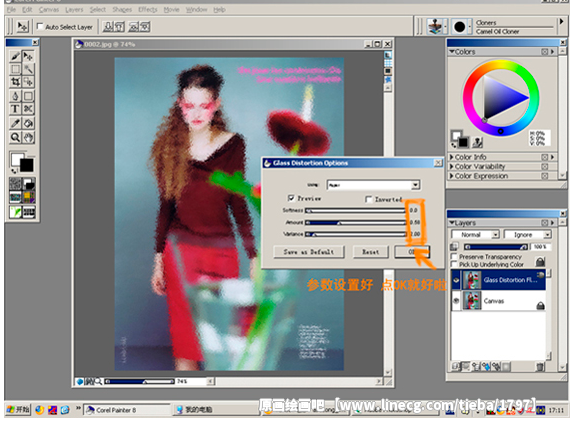This screenshot has width=577, height=424.
Task: Click the trash icon in the Layers panel
Action: [539, 366]
